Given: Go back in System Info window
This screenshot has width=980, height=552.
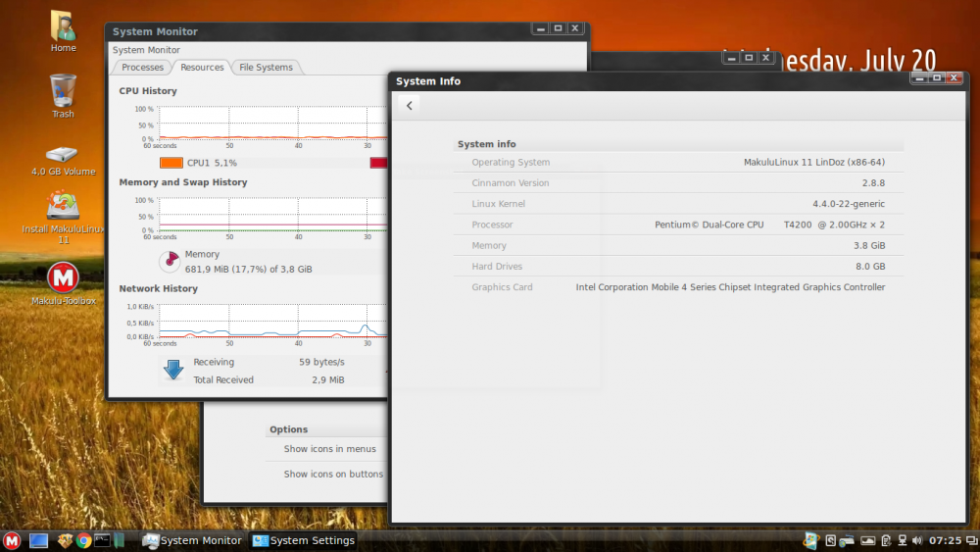Looking at the screenshot, I should [x=410, y=106].
